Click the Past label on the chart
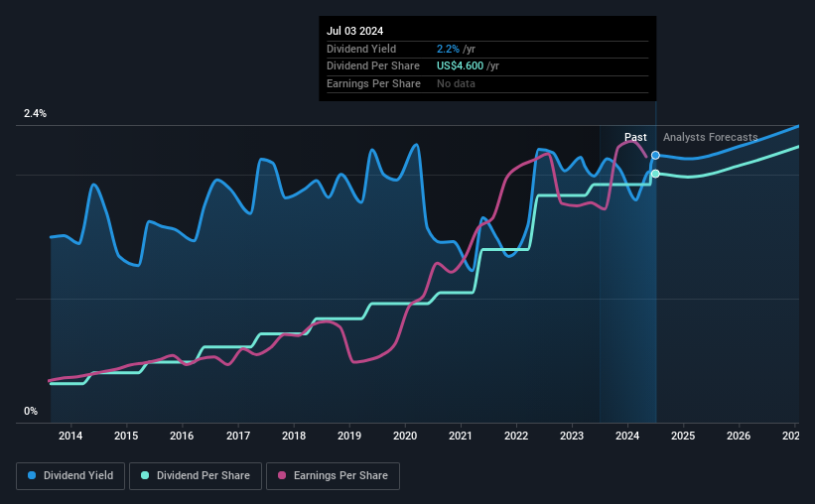 635,137
